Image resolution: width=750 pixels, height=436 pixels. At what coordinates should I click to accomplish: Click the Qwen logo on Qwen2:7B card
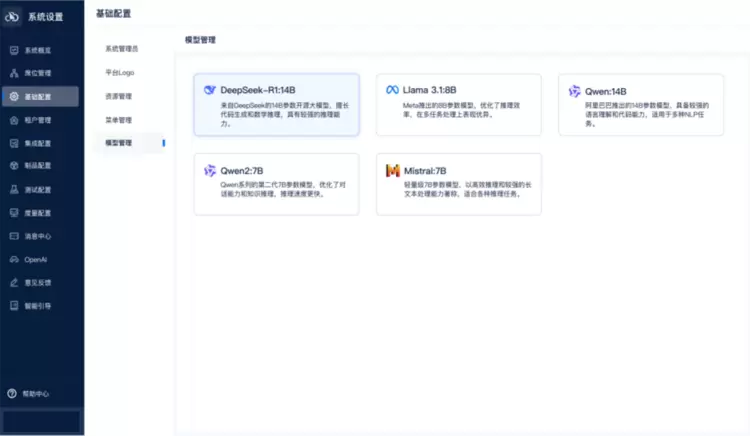pos(210,171)
